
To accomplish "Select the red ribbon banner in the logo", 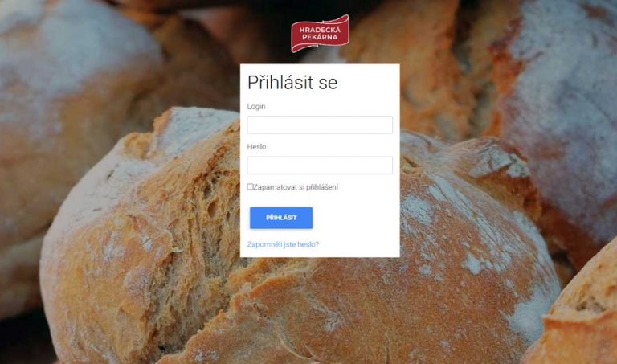I will [320, 34].
